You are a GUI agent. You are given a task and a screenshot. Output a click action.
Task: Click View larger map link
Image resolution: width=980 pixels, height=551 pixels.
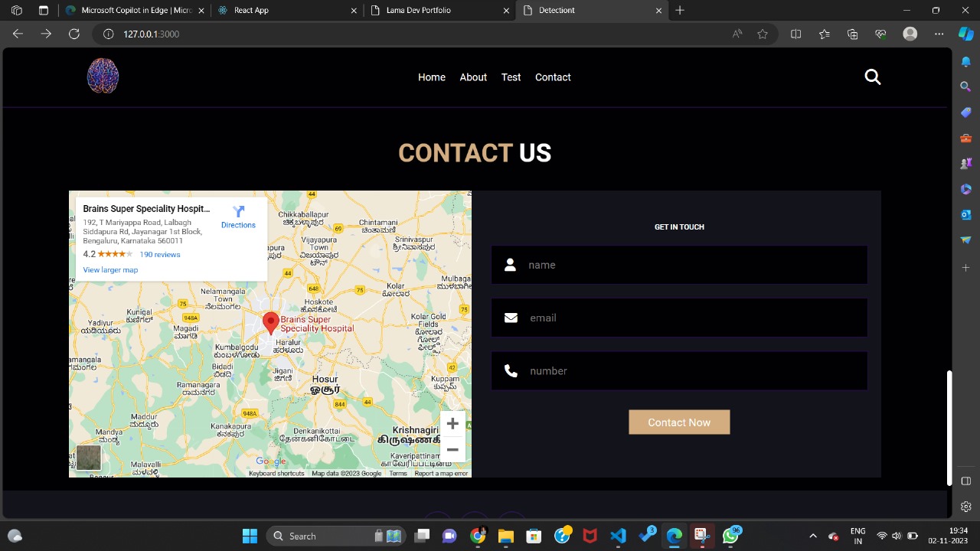pyautogui.click(x=110, y=269)
